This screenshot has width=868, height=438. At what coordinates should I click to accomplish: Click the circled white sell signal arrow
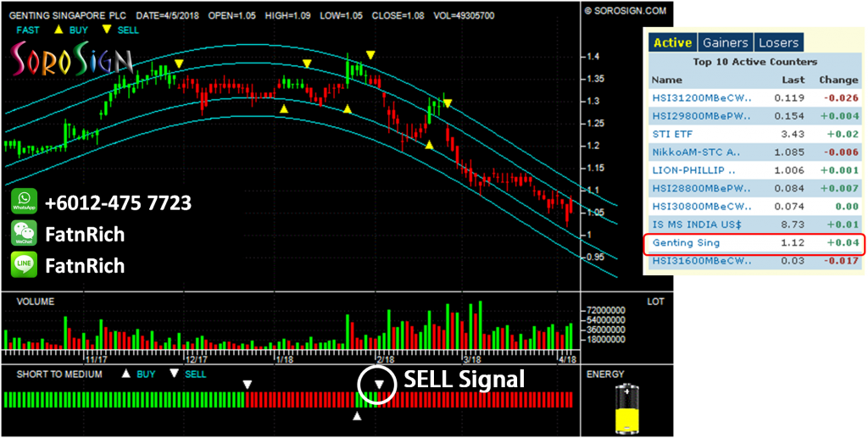tap(379, 385)
